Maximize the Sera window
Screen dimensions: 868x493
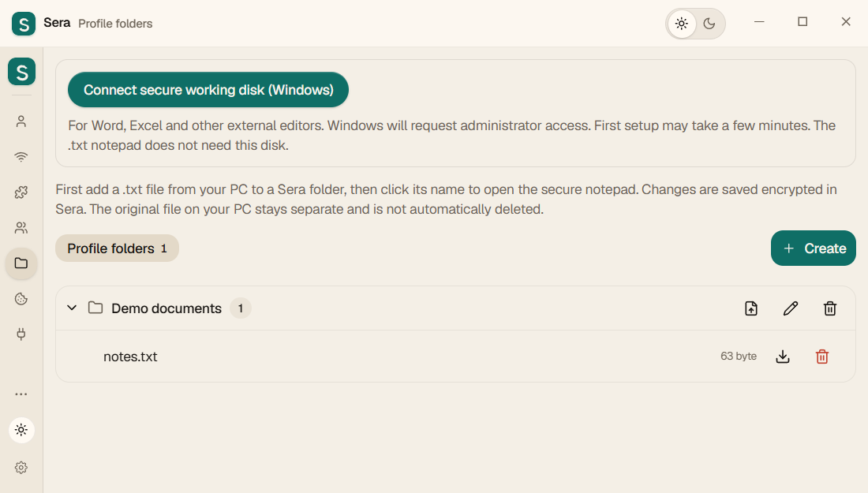click(x=803, y=21)
